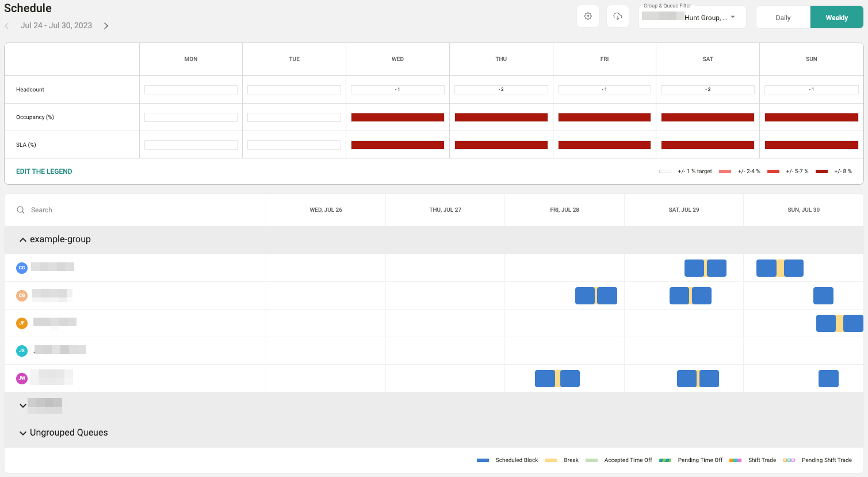Click the cloud download export icon

pos(618,17)
